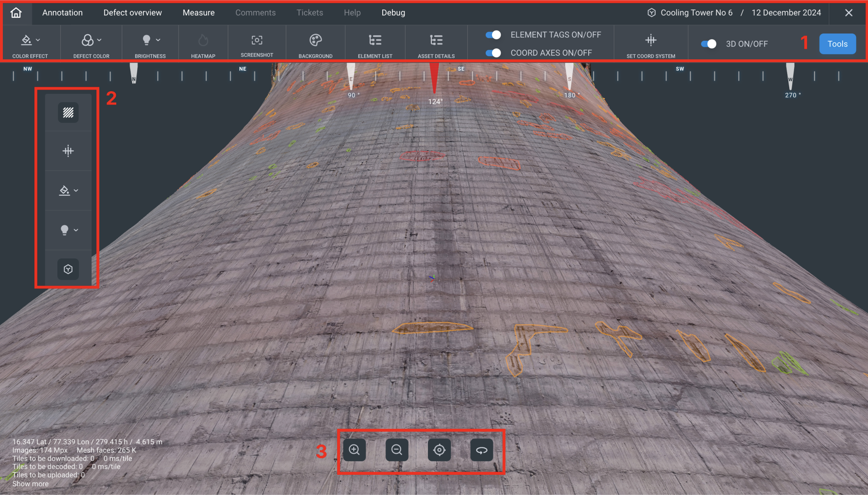Click the blue Tools button
Screen dimensions: 868x495
coord(837,44)
